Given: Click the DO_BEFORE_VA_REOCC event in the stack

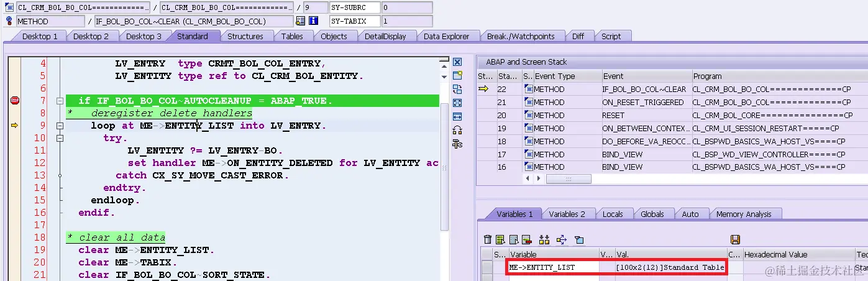Looking at the screenshot, I should coord(646,141).
